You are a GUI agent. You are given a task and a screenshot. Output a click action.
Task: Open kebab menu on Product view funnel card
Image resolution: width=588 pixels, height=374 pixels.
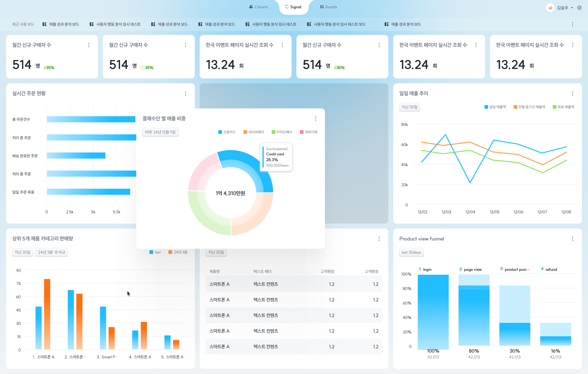tap(573, 239)
